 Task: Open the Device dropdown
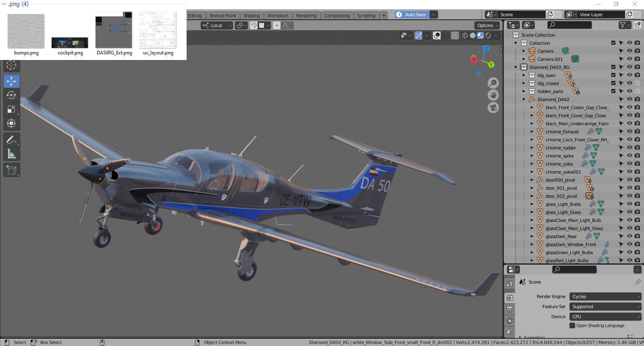[x=605, y=317]
